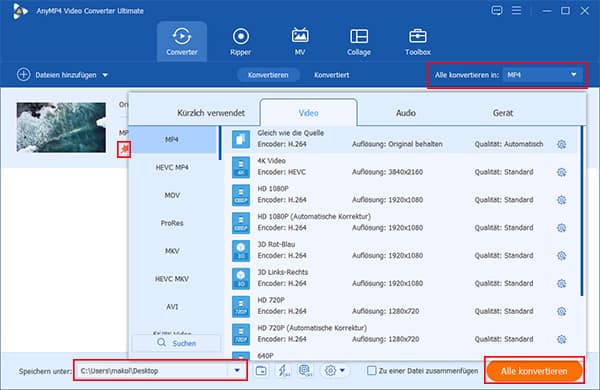Viewport: 600px width, 390px height.
Task: Open the hamburger menu in title bar
Action: (x=516, y=10)
